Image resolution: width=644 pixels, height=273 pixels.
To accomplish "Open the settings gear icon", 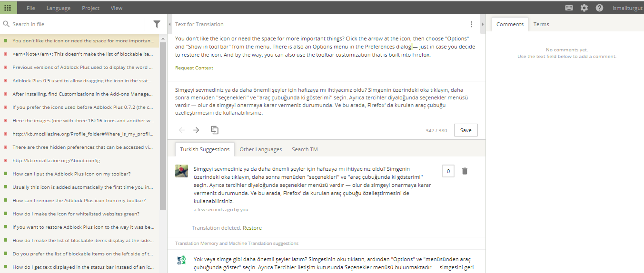I will pos(584,8).
